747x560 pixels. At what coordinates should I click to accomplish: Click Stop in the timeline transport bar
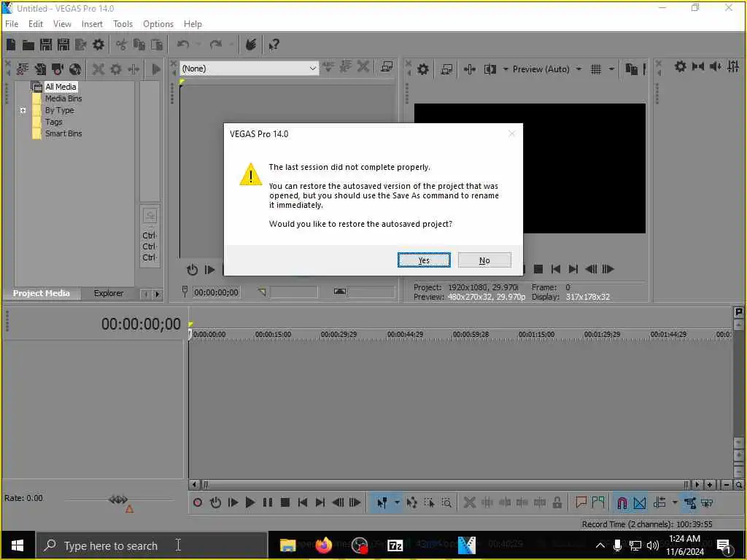[285, 502]
